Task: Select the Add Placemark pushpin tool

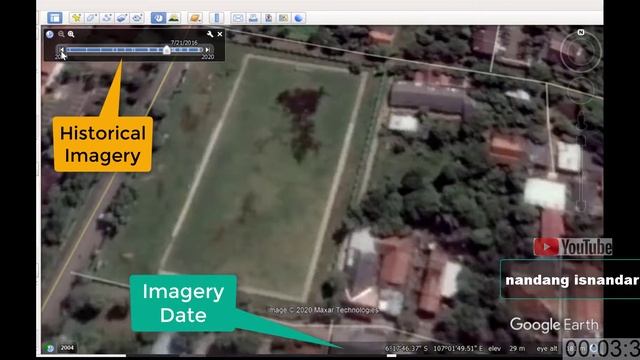Action: coord(76,18)
